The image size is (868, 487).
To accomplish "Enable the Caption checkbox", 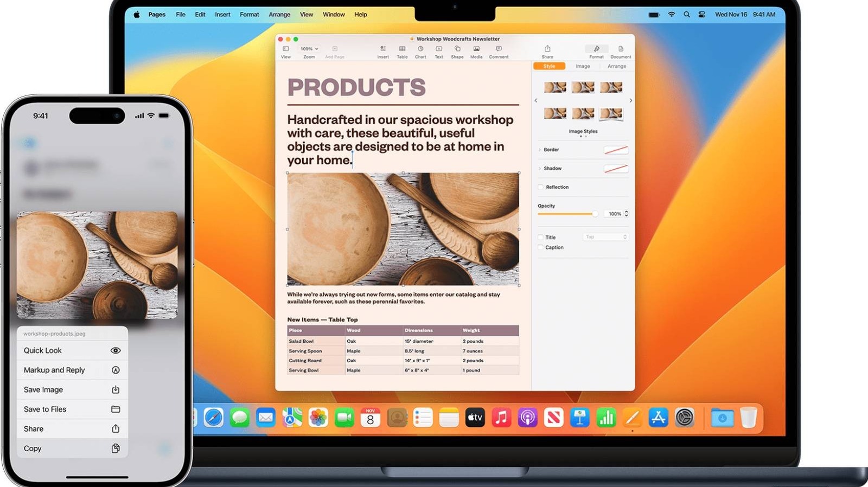I will (541, 247).
